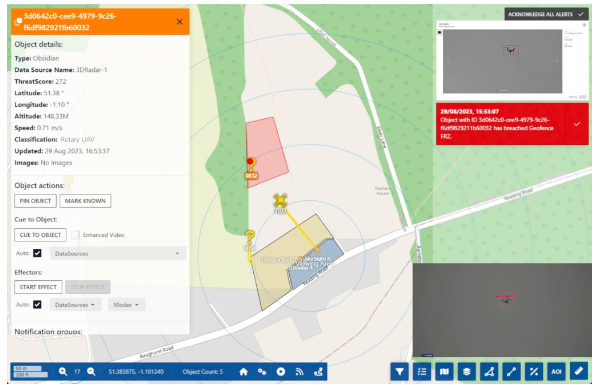Click the zoom in magnifier icon
Image resolution: width=597 pixels, height=385 pixels.
[x=63, y=372]
